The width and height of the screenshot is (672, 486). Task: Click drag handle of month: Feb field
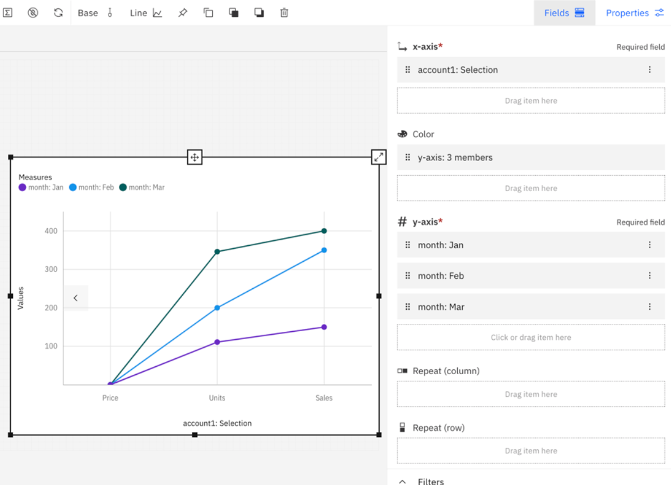point(408,276)
